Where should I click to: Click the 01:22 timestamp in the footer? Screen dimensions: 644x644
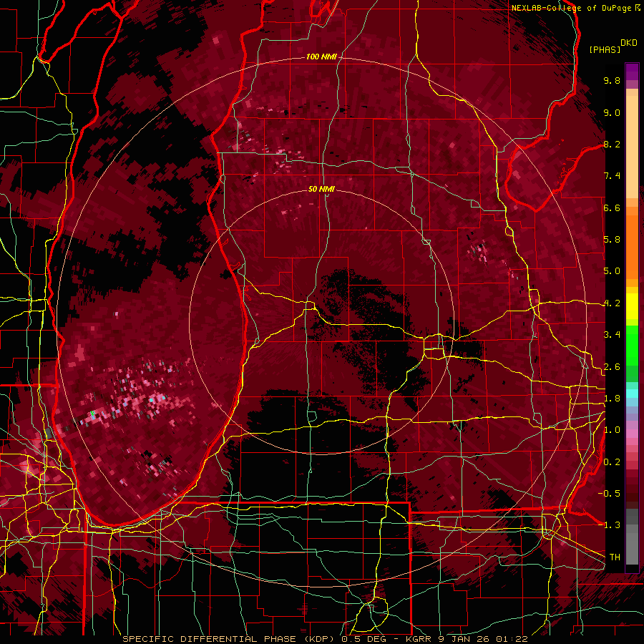point(512,639)
